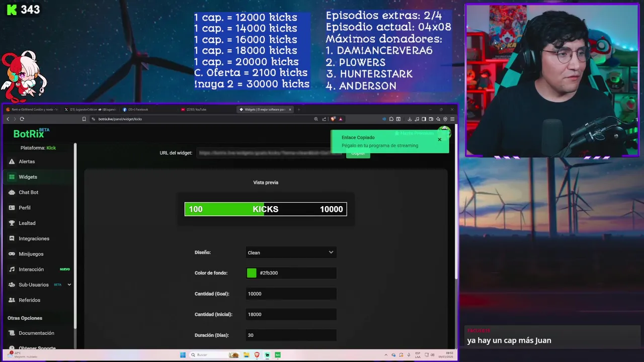
Task: Click the volume speaker tray icon
Action: [433, 355]
